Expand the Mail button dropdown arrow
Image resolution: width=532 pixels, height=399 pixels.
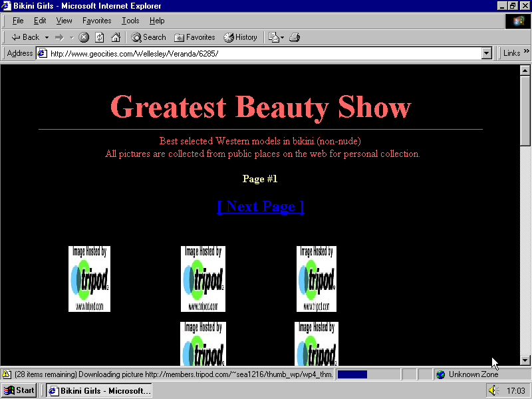pos(282,37)
